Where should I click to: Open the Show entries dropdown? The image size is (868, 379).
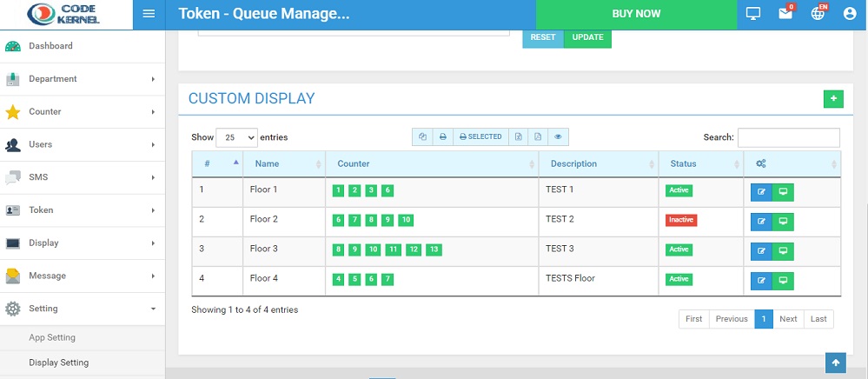pos(237,137)
